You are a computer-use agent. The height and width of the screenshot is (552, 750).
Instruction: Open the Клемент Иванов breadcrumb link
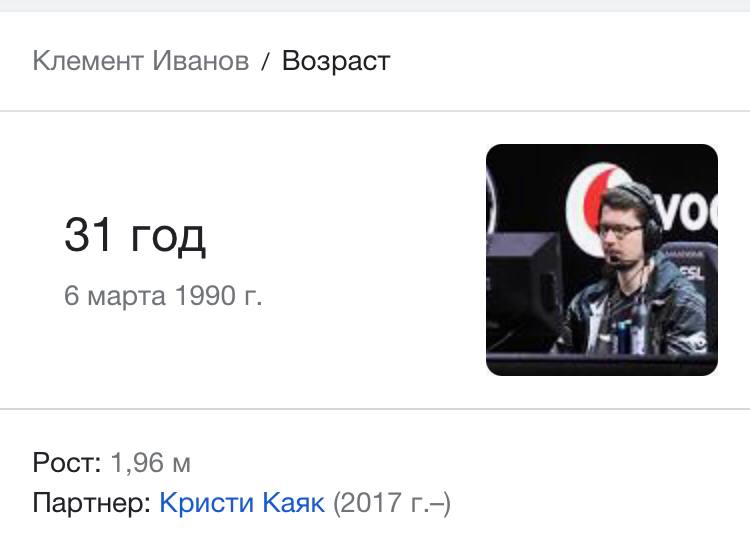point(141,61)
